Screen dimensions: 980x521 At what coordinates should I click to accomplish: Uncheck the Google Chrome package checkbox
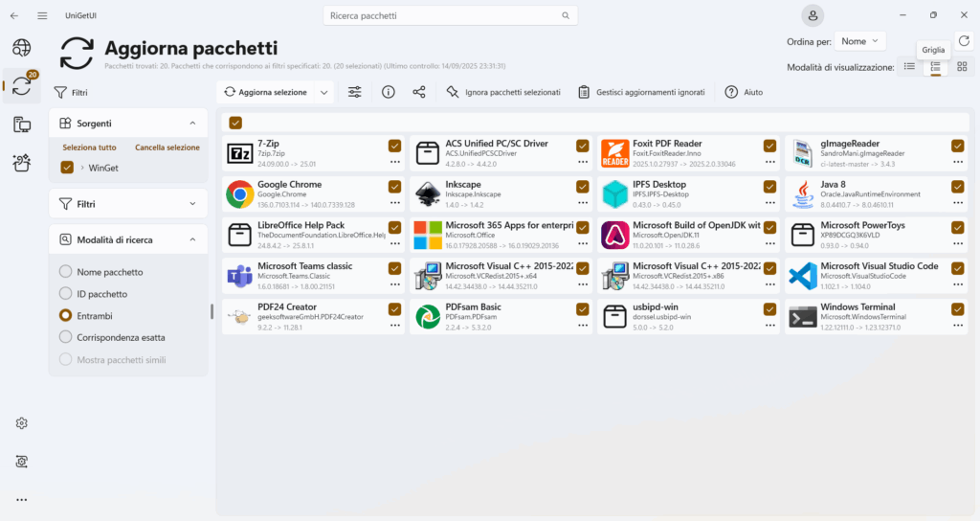pos(394,187)
